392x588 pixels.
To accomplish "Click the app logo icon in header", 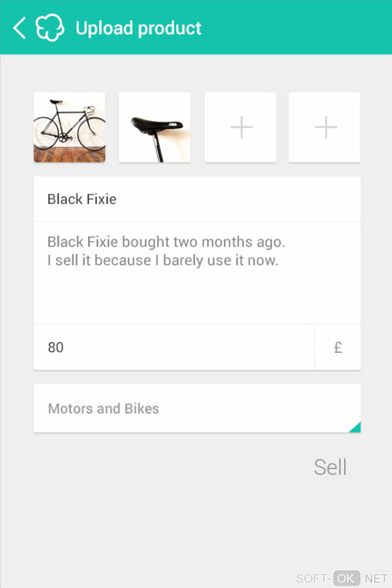I will 50,28.
